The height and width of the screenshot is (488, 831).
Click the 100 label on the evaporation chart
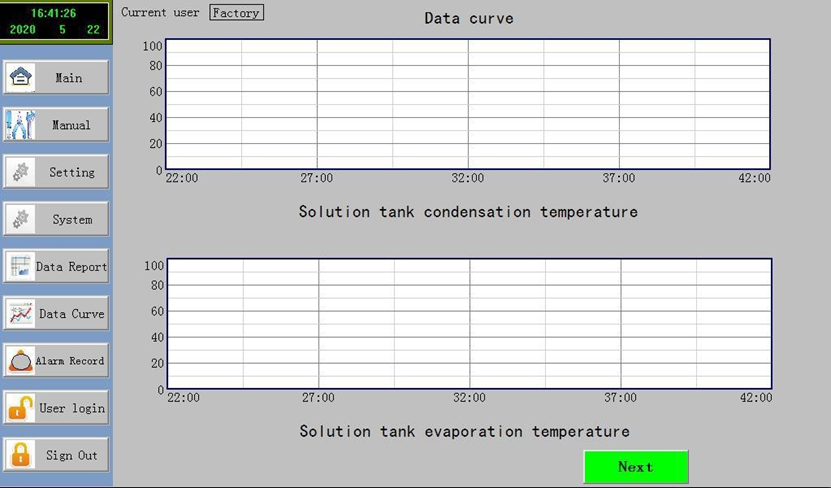pos(154,265)
